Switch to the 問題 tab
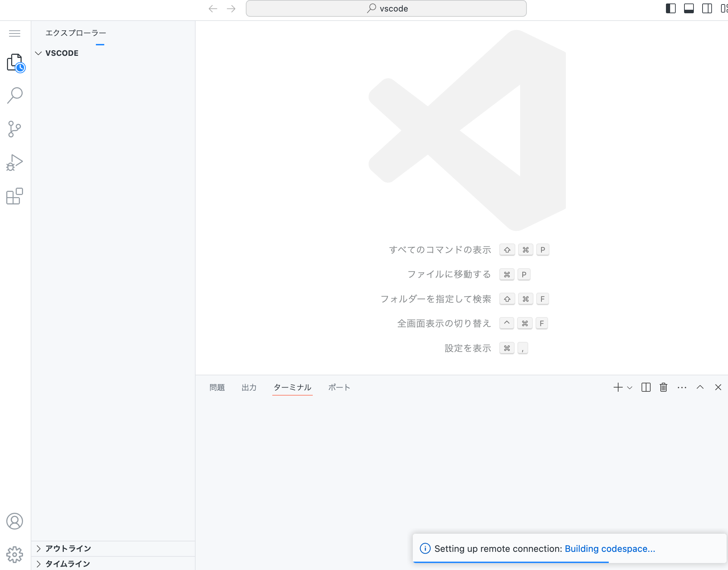This screenshot has height=570, width=728. (217, 387)
